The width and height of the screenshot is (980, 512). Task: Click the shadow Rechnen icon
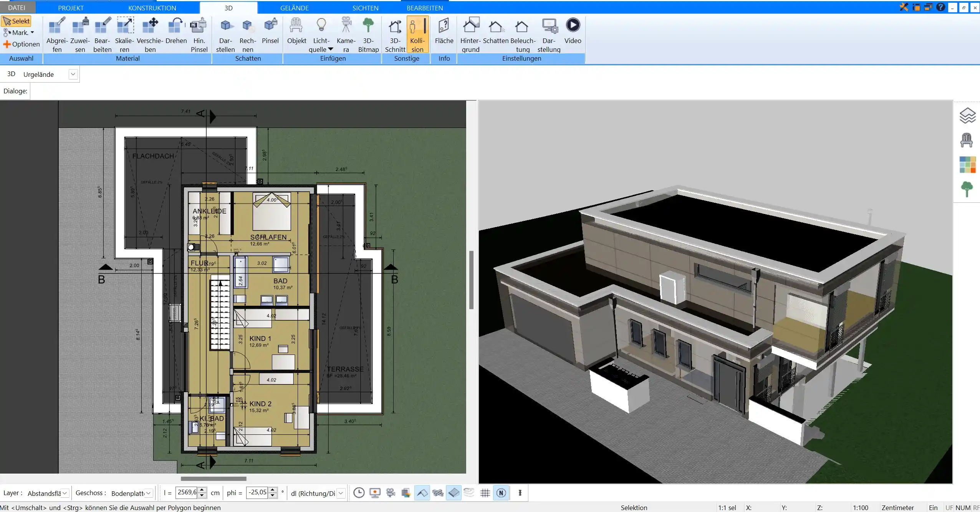point(248,35)
